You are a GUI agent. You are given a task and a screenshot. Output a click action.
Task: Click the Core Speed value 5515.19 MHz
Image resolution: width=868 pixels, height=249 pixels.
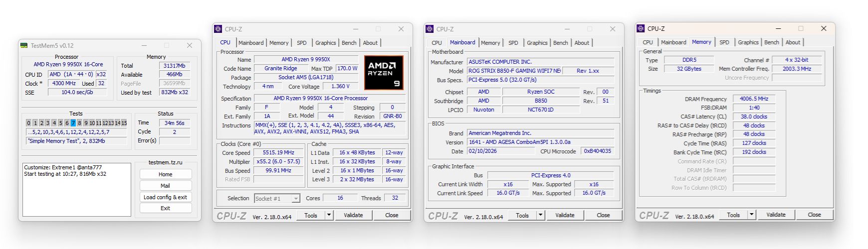click(x=278, y=152)
